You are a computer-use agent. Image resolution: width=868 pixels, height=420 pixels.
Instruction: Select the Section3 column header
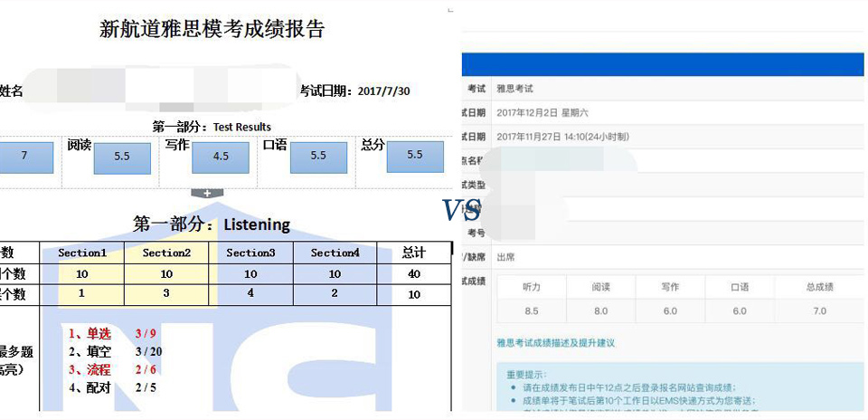click(x=250, y=253)
